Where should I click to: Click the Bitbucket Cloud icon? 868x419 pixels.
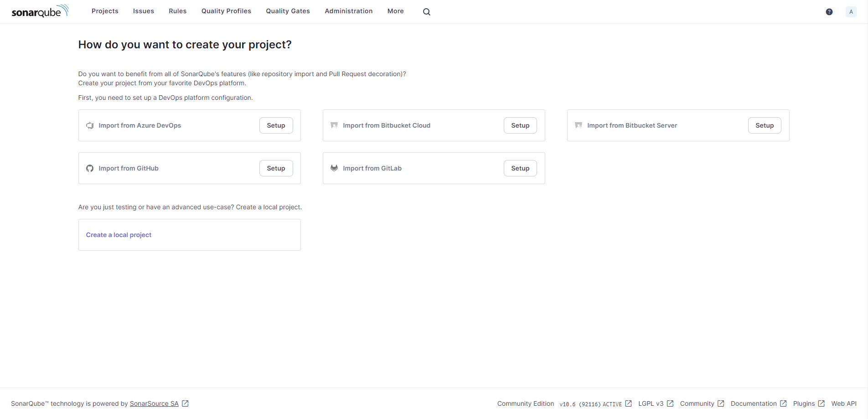pos(334,125)
